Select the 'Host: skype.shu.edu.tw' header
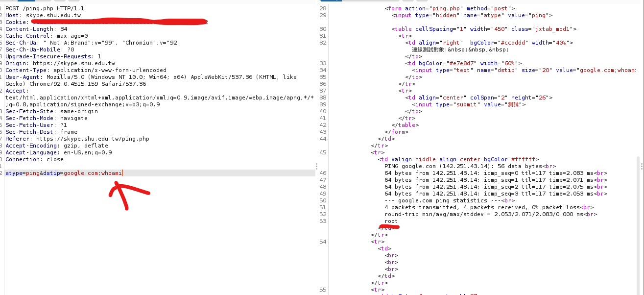This screenshot has width=644, height=295. pyautogui.click(x=43, y=15)
